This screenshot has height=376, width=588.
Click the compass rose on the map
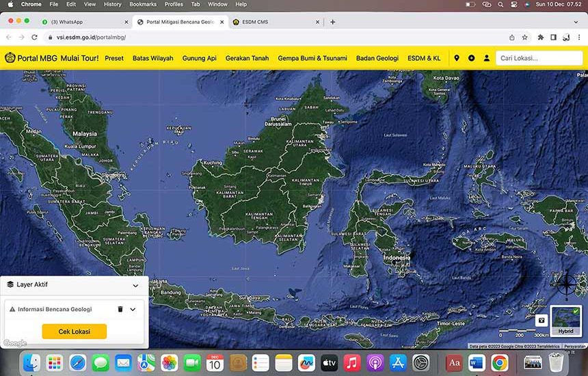click(566, 285)
